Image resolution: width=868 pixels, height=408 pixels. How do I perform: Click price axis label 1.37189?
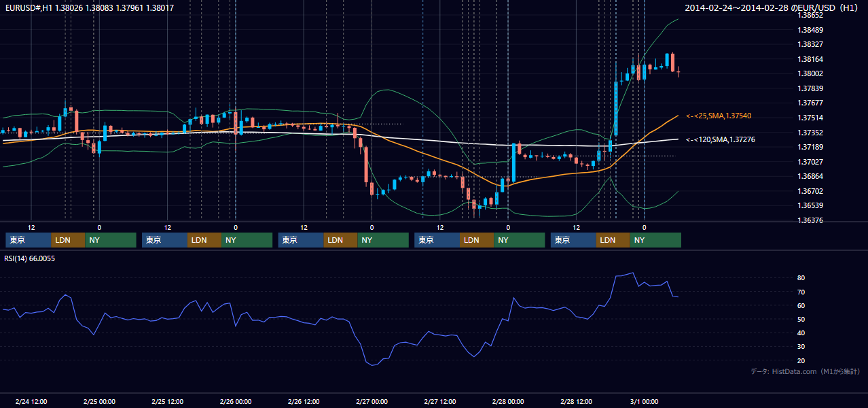810,147
